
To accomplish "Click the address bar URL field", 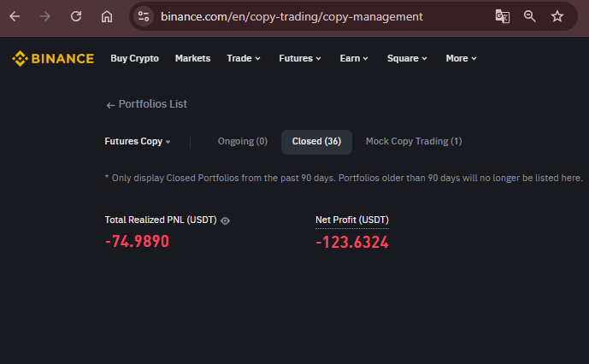I will [292, 16].
